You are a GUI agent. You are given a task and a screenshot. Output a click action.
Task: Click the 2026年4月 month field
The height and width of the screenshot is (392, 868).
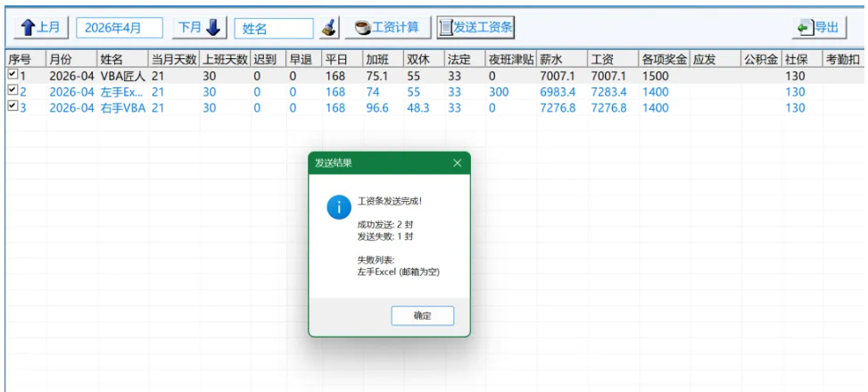(x=120, y=28)
